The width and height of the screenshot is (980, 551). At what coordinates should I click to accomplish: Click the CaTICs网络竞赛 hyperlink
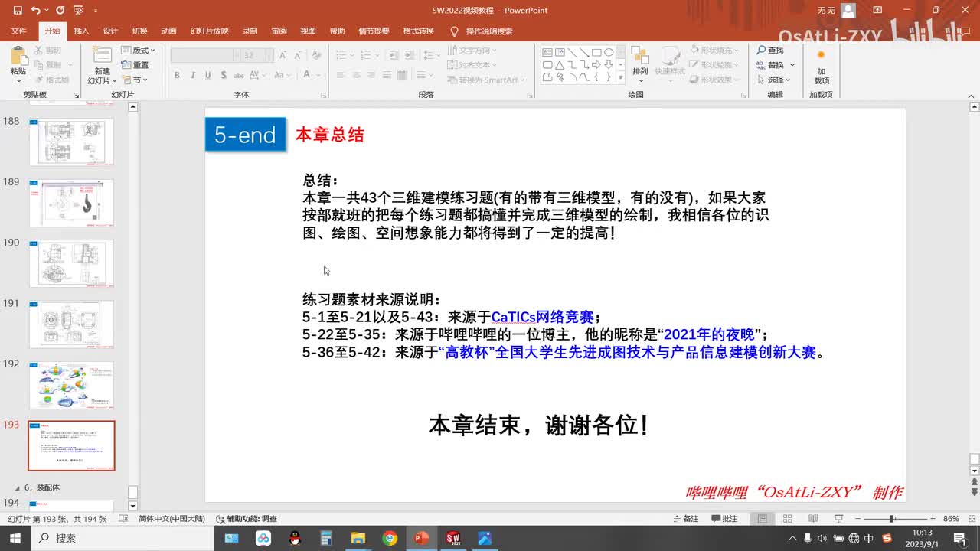coord(543,317)
